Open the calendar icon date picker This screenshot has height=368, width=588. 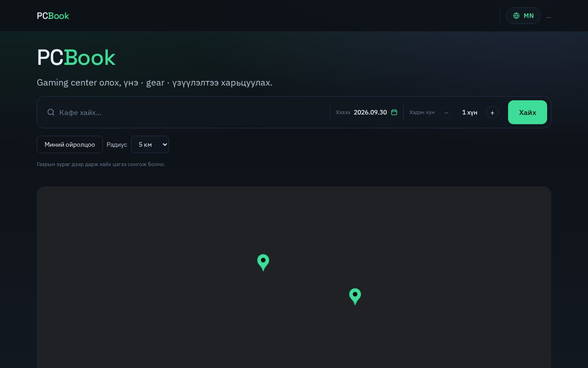coord(394,112)
